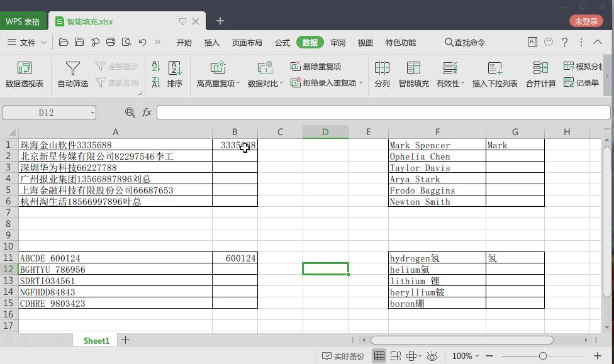The width and height of the screenshot is (614, 364).
Task: Open the 审阅 Review tab
Action: click(337, 43)
